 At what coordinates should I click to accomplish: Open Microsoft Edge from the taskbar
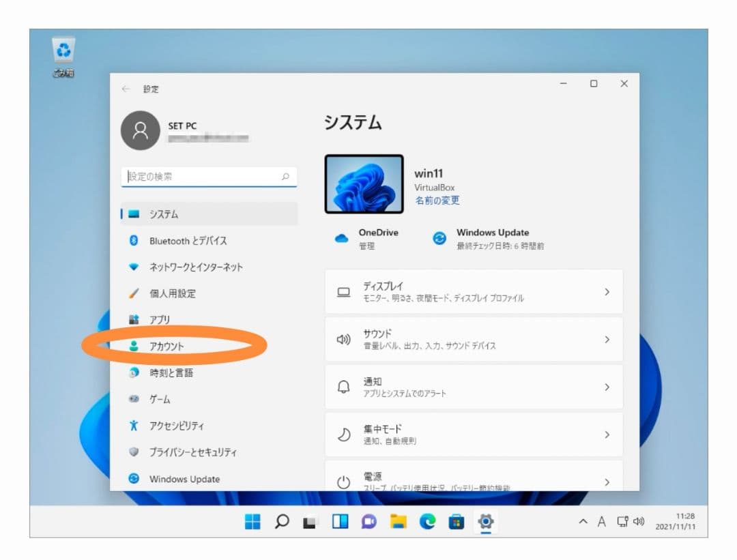[428, 522]
